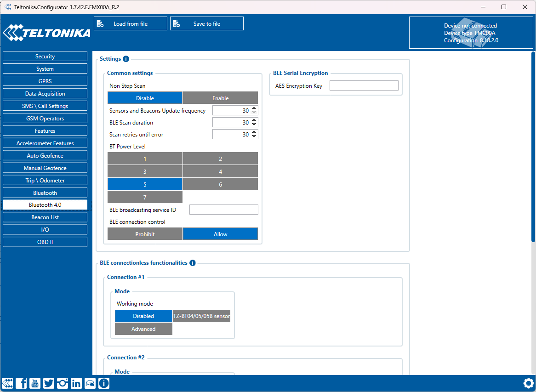Click the 'Common settings' heading
The image size is (536, 392).
pyautogui.click(x=130, y=73)
